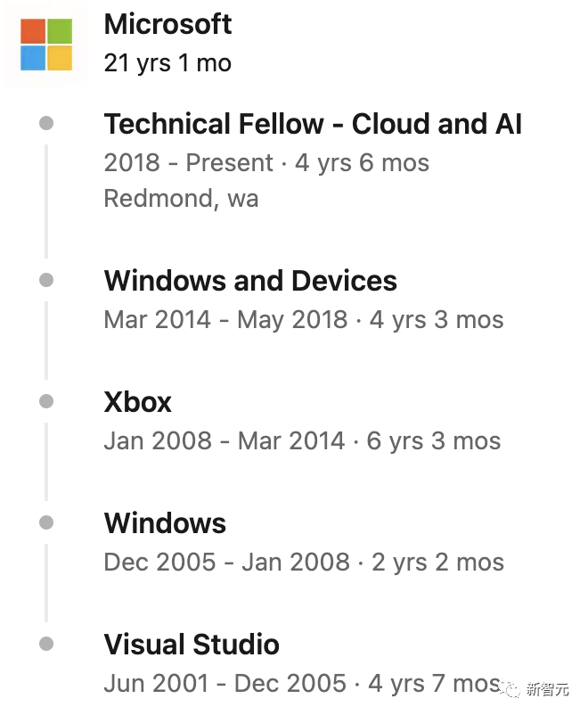Click the Windows and Devices position title

point(250,280)
